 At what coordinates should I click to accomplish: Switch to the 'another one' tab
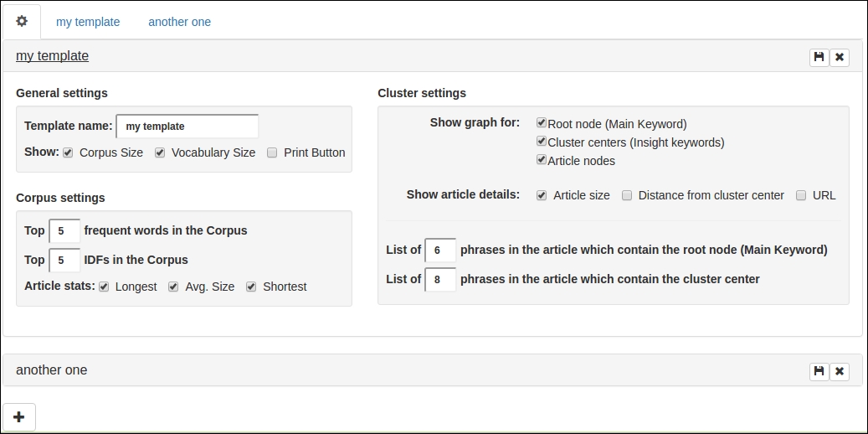click(179, 22)
